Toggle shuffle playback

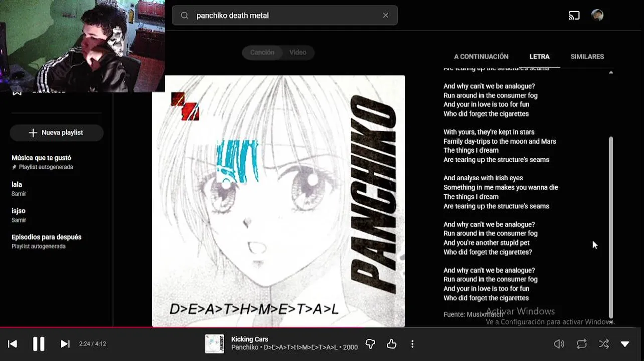[x=604, y=344]
